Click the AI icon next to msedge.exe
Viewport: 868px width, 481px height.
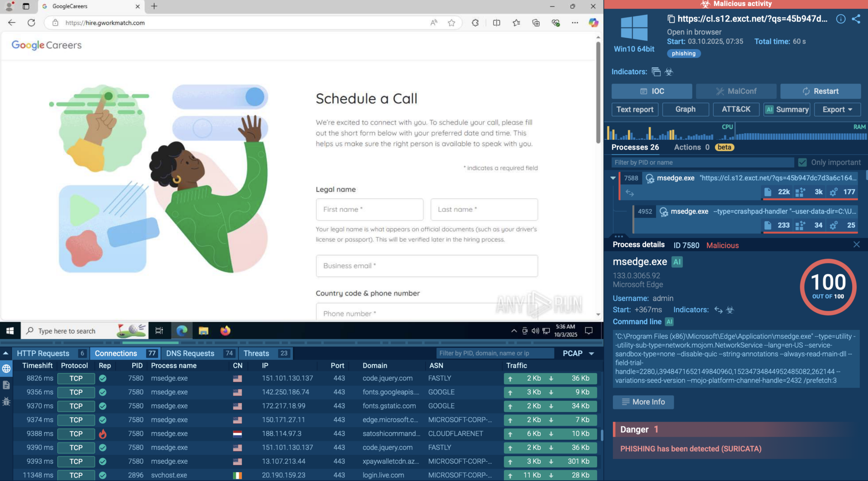point(676,261)
